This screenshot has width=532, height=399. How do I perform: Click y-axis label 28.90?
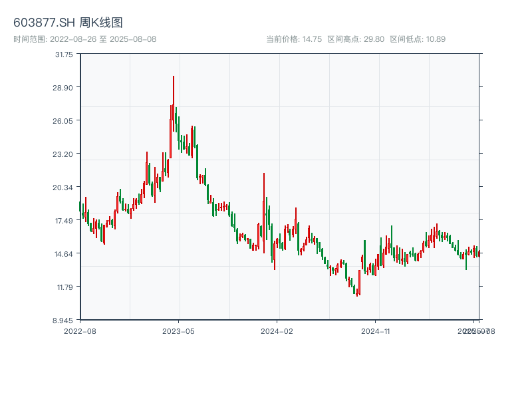(63, 88)
